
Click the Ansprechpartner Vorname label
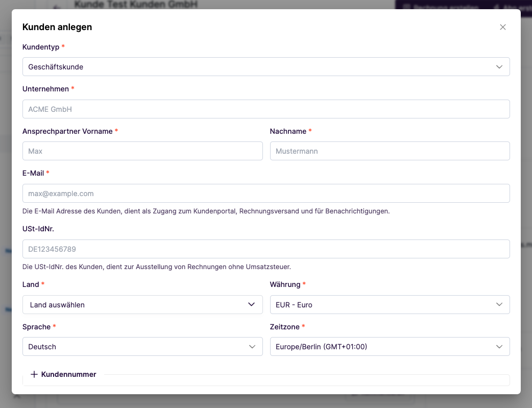[x=67, y=131]
